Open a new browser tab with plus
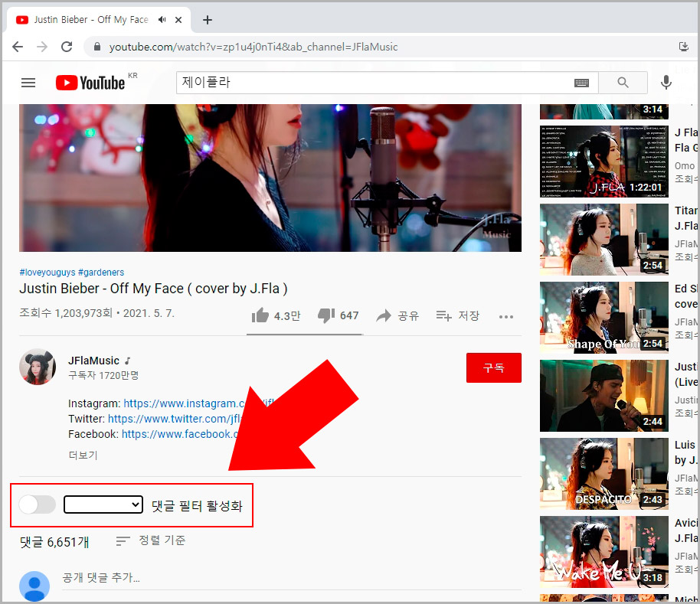The image size is (700, 604). pos(207,20)
